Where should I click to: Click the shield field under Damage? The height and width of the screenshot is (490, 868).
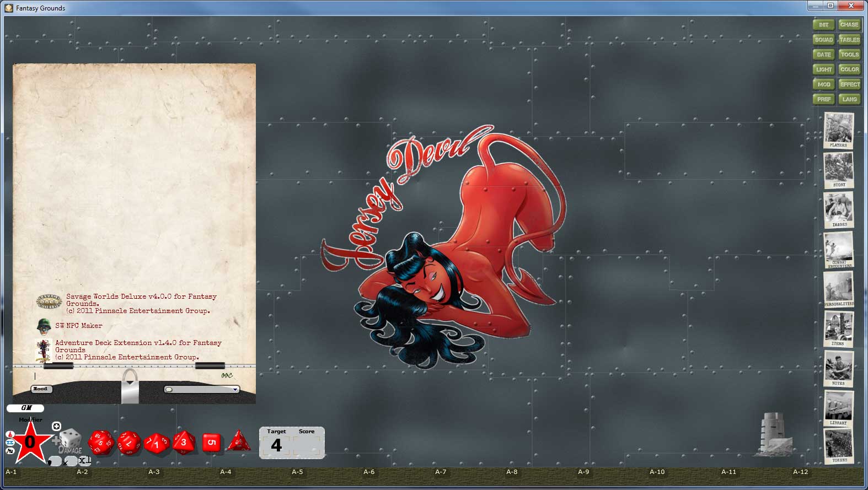click(55, 461)
